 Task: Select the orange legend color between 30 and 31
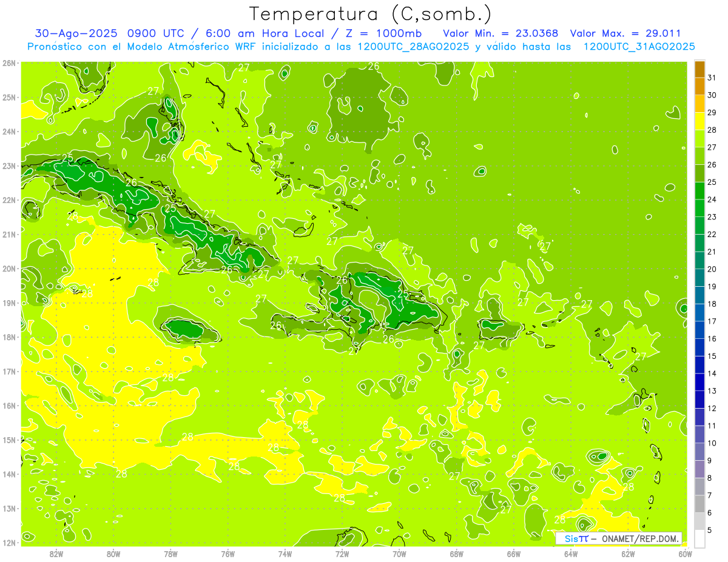tap(699, 86)
